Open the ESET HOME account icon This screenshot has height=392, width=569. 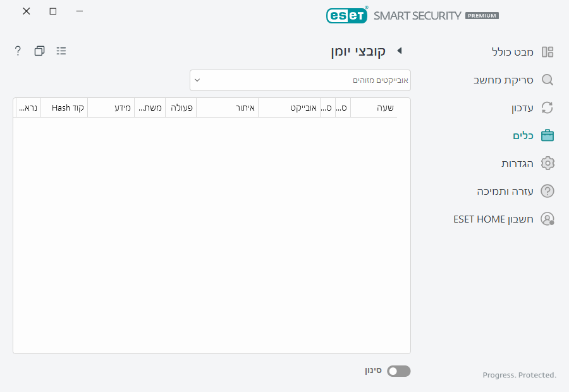coord(547,219)
